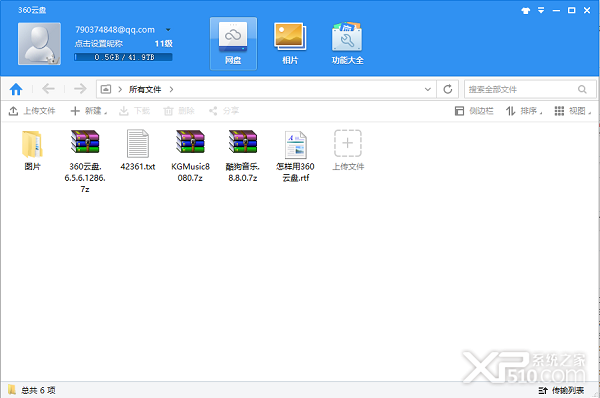
Task: Click the 下载 download button
Action: coord(134,111)
